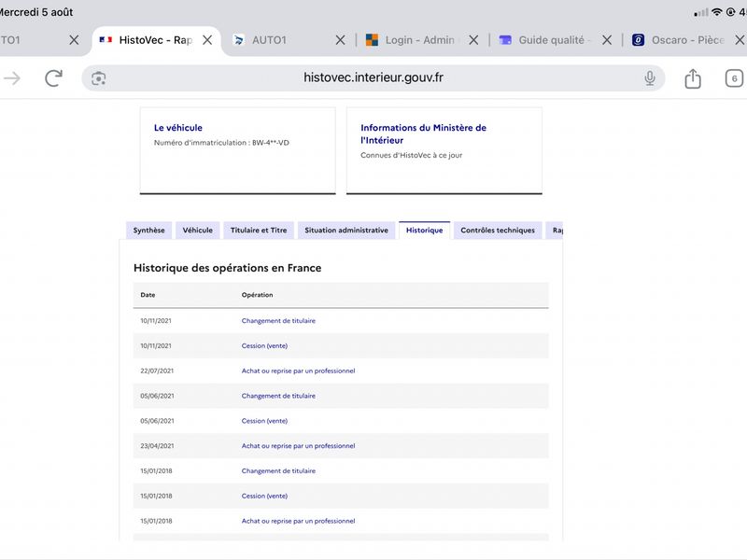The width and height of the screenshot is (747, 560).
Task: Reload the page with the refresh icon
Action: [53, 78]
